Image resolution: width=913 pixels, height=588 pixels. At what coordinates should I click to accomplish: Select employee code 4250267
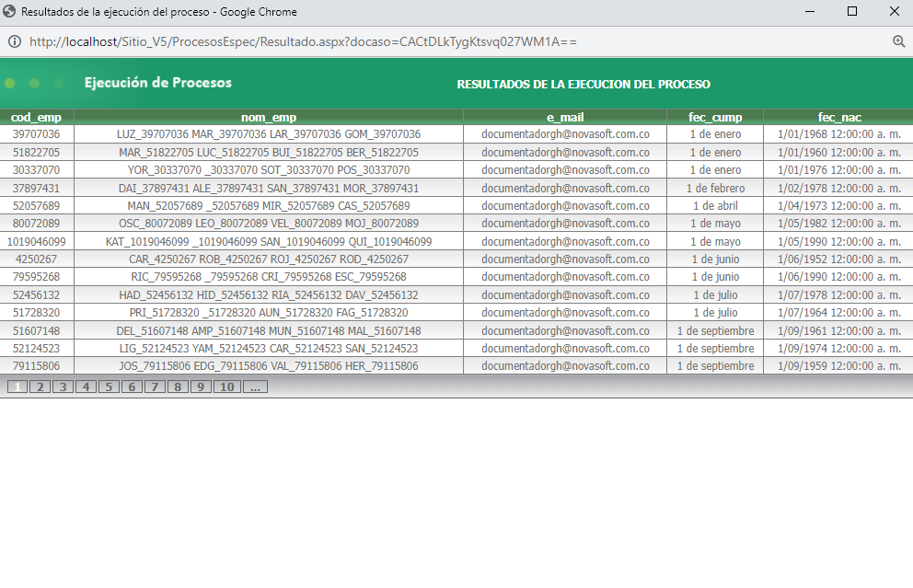click(x=36, y=259)
